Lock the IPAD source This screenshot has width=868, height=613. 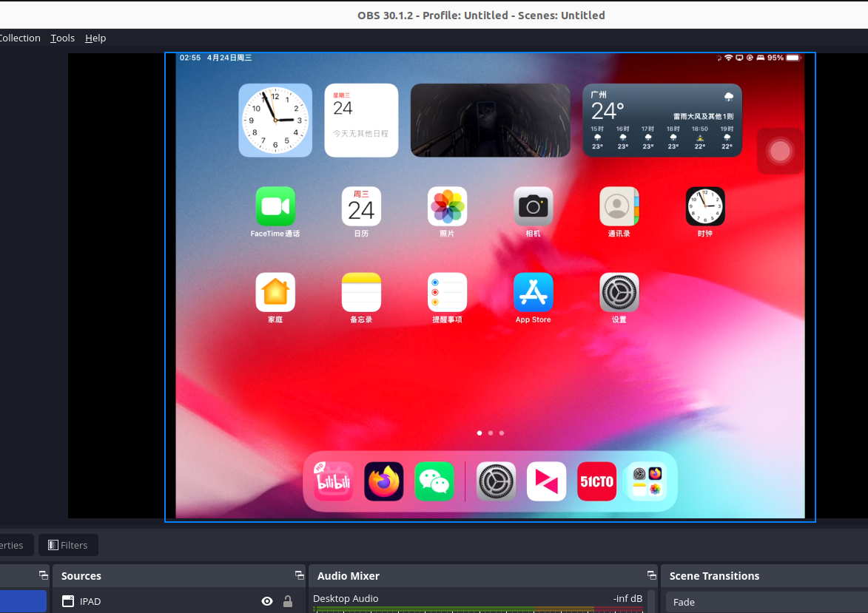click(x=288, y=601)
